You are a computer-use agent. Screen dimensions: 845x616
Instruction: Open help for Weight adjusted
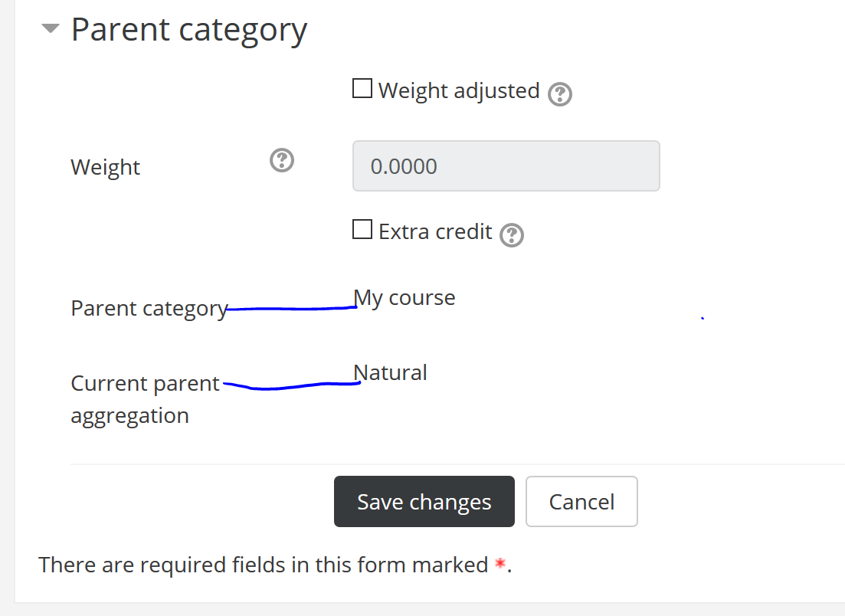coord(560,94)
